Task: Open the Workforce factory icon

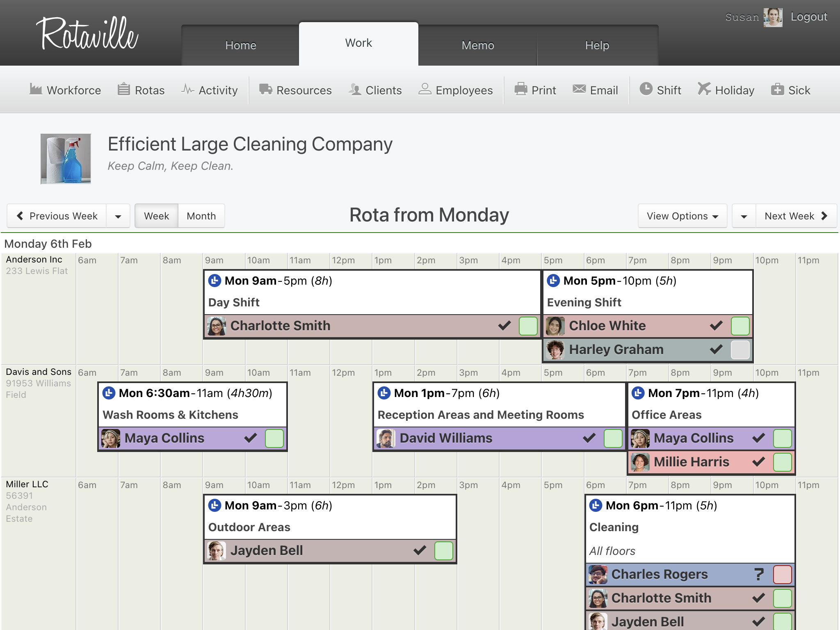Action: (36, 89)
